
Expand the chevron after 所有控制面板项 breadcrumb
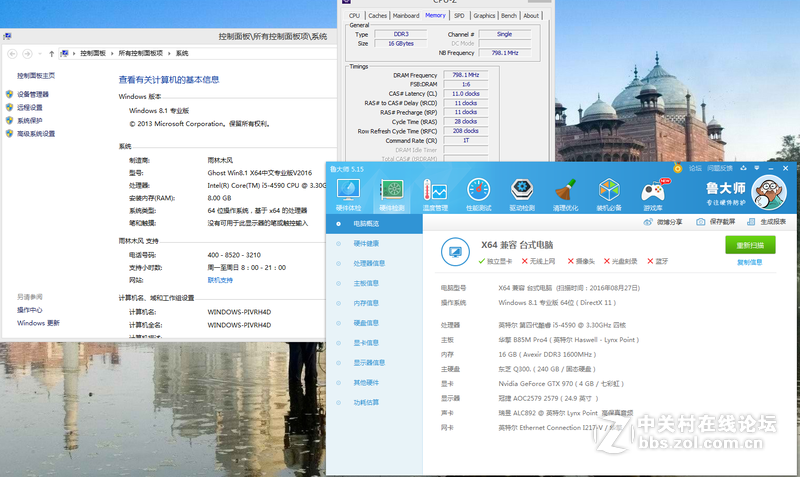click(170, 54)
